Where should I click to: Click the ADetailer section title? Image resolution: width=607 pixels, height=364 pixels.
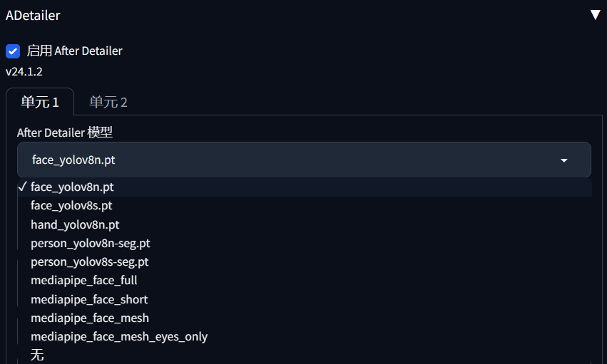tap(33, 15)
